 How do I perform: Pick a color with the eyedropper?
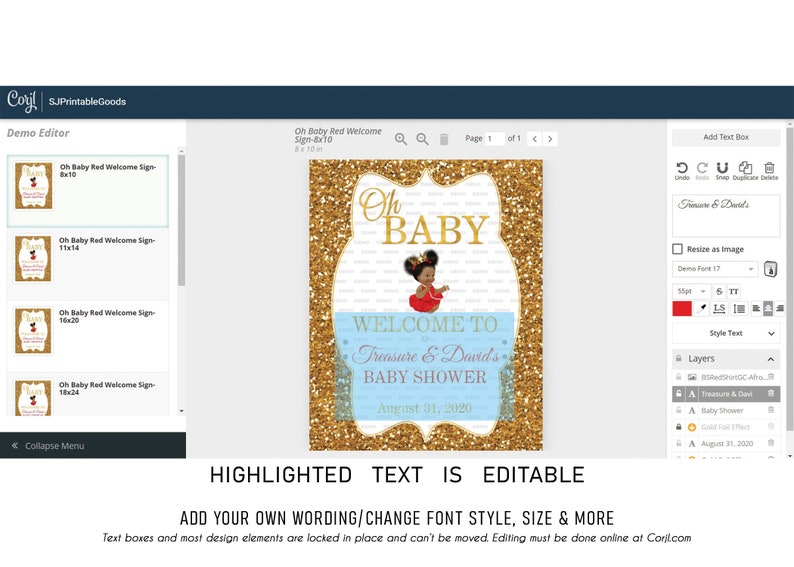click(x=702, y=308)
